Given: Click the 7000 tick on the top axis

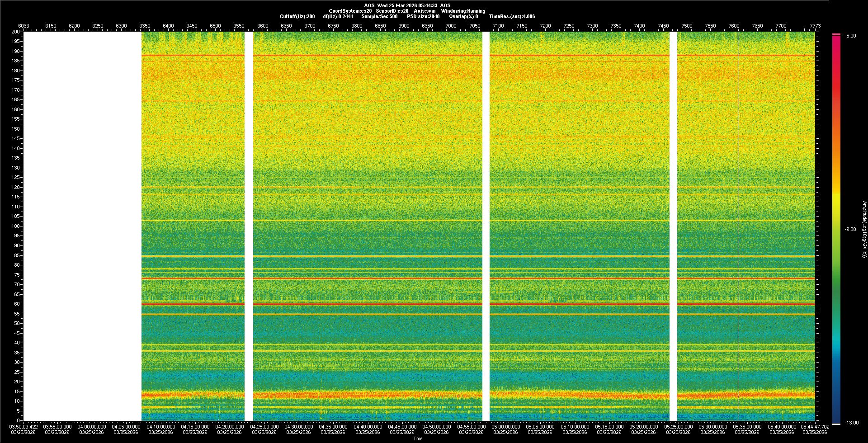Looking at the screenshot, I should 451,26.
